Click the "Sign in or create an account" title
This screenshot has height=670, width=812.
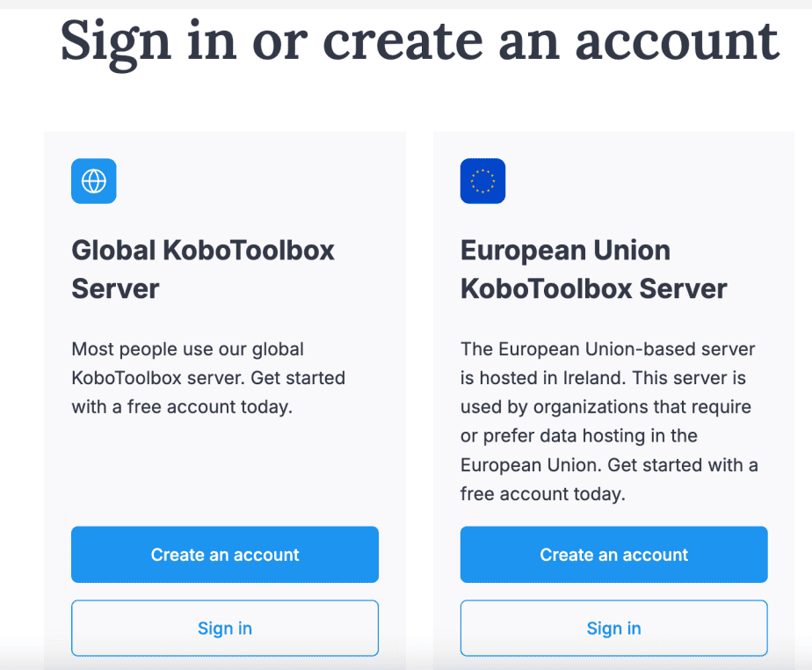click(x=419, y=42)
